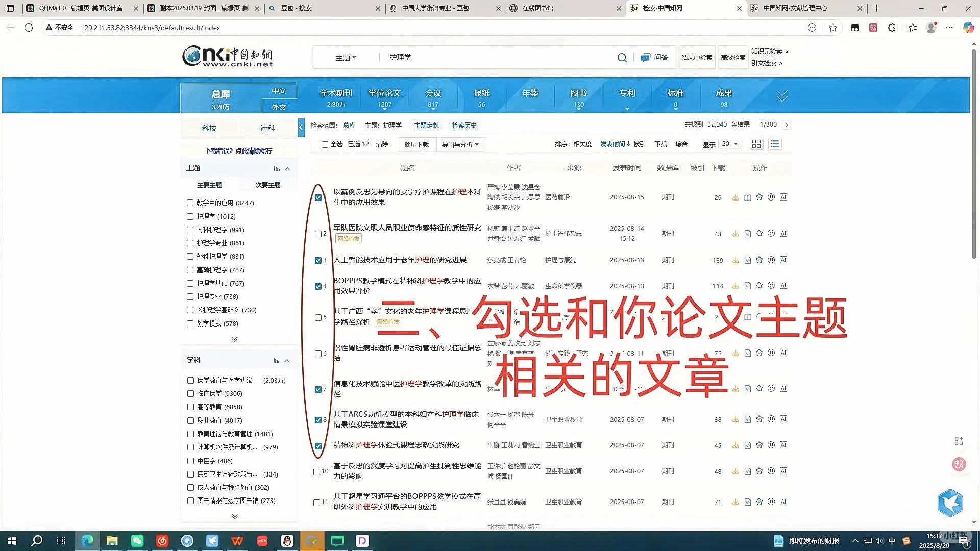Open 高级检索 advanced search
The height and width of the screenshot is (551, 980).
tap(733, 57)
